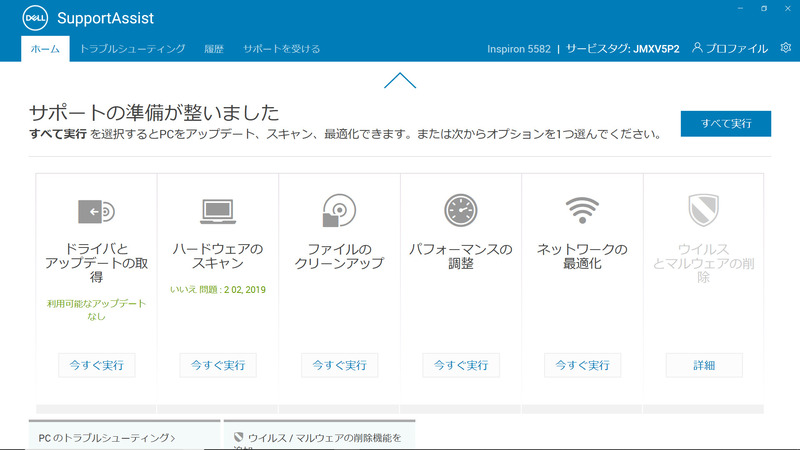
Task: Click the driver and update download icon
Action: 96,211
